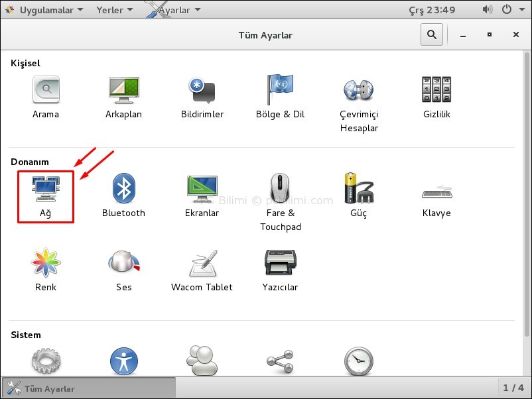Open Yazıcılar printers settings
The height and width of the screenshot is (399, 532).
280,270
